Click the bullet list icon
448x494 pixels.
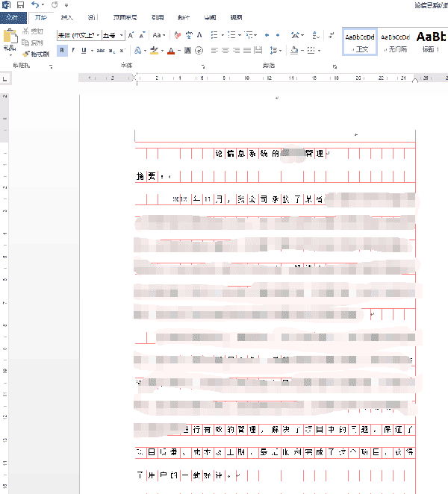pos(215,35)
